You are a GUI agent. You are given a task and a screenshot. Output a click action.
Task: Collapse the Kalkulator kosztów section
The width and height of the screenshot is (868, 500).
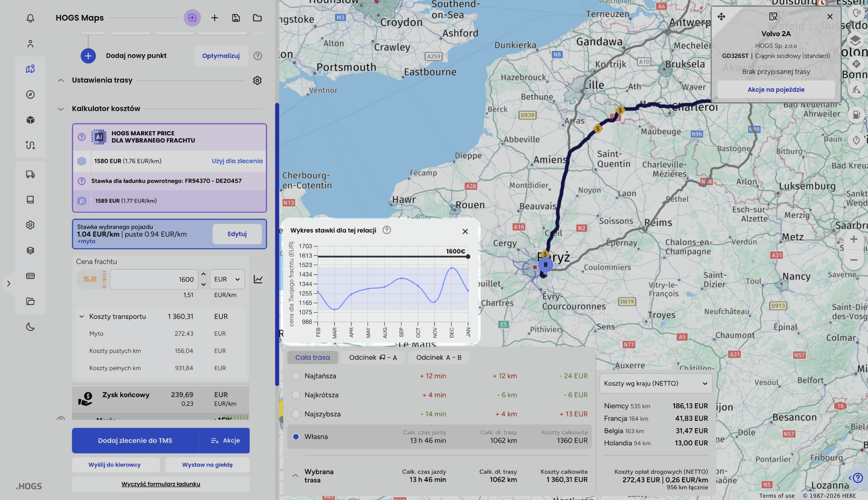61,109
